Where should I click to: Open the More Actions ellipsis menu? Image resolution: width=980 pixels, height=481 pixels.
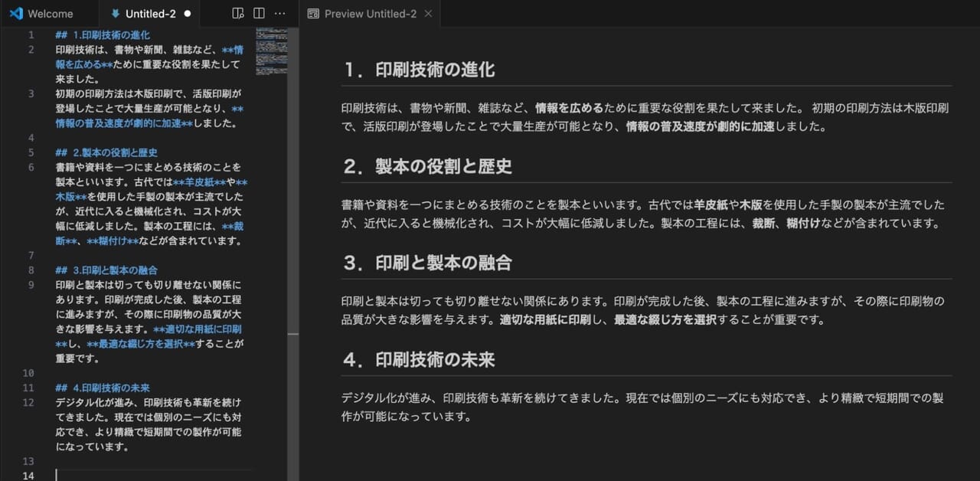280,14
